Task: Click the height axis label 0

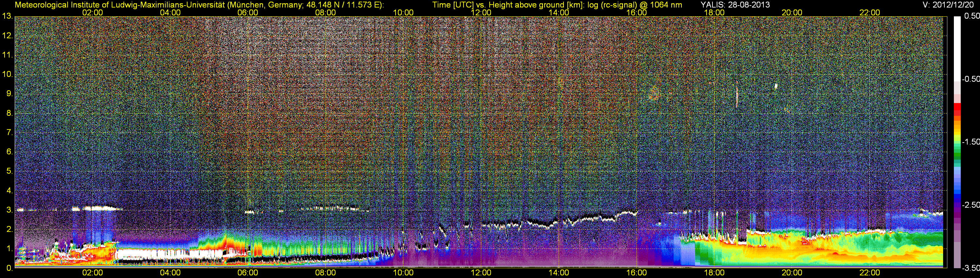Action: click(x=9, y=268)
